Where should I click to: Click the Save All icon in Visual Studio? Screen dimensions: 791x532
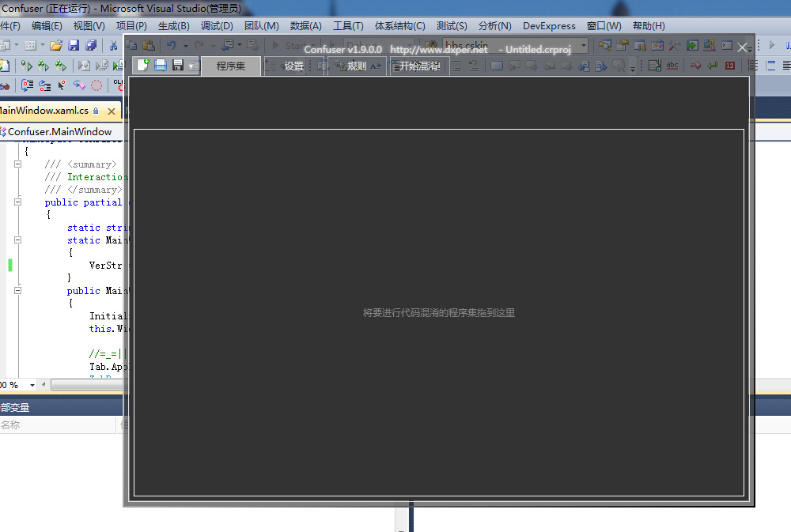(x=91, y=45)
